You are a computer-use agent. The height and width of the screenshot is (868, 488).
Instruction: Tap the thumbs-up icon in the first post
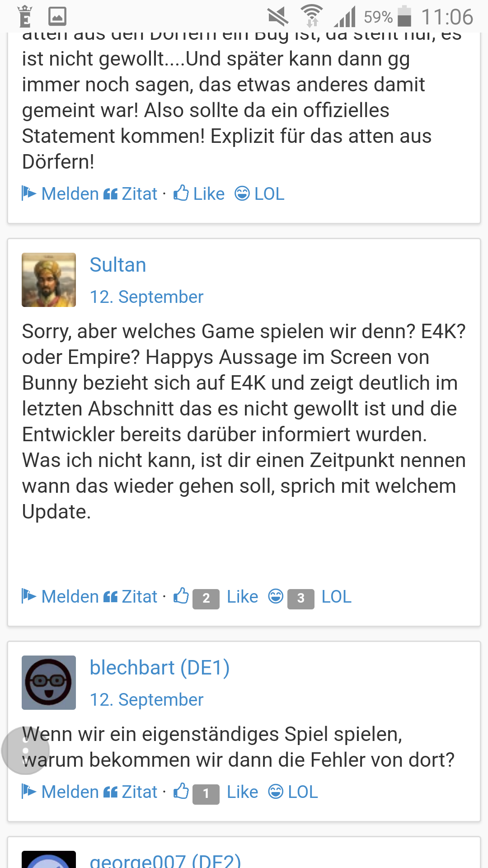tap(181, 193)
